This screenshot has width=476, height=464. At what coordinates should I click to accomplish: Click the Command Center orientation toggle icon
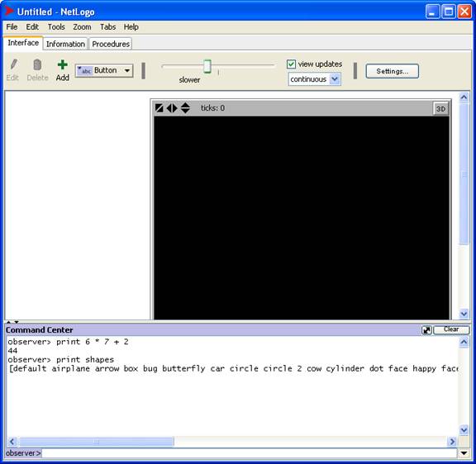tap(426, 330)
